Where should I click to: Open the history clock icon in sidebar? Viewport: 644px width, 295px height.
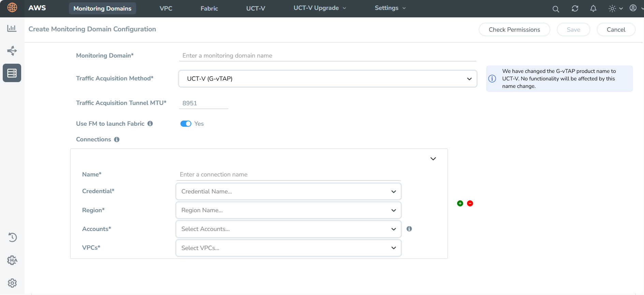point(12,237)
